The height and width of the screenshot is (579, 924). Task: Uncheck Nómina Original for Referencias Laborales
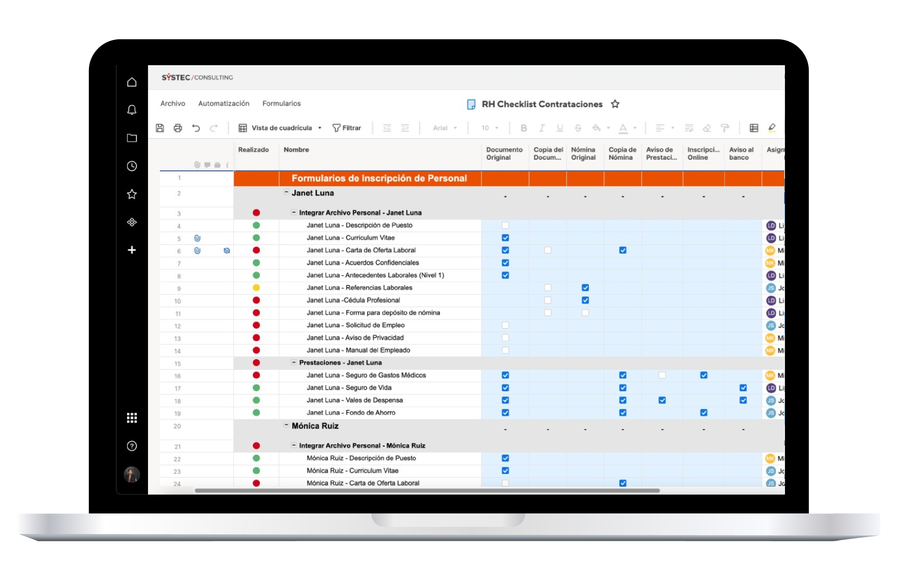coord(585,288)
